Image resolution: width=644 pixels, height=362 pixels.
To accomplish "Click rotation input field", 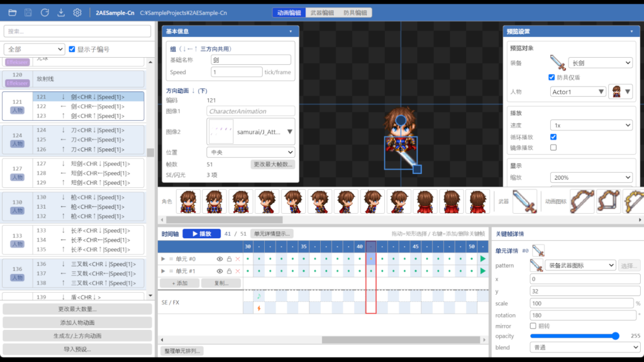I will (583, 315).
